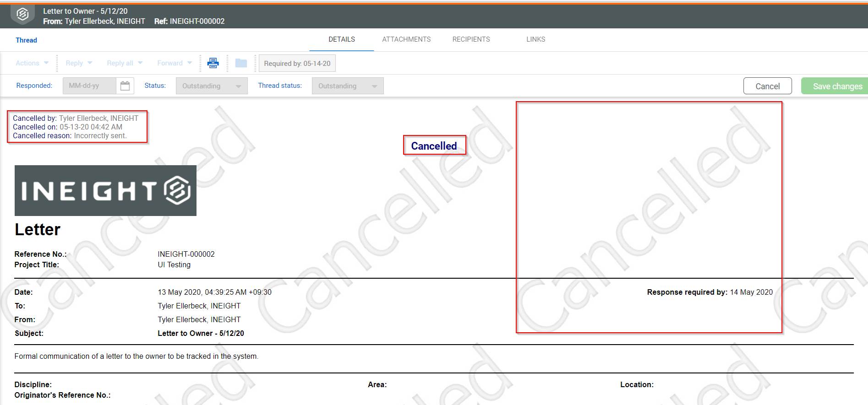Switch to the LINKS tab
868x405 pixels.
(535, 39)
